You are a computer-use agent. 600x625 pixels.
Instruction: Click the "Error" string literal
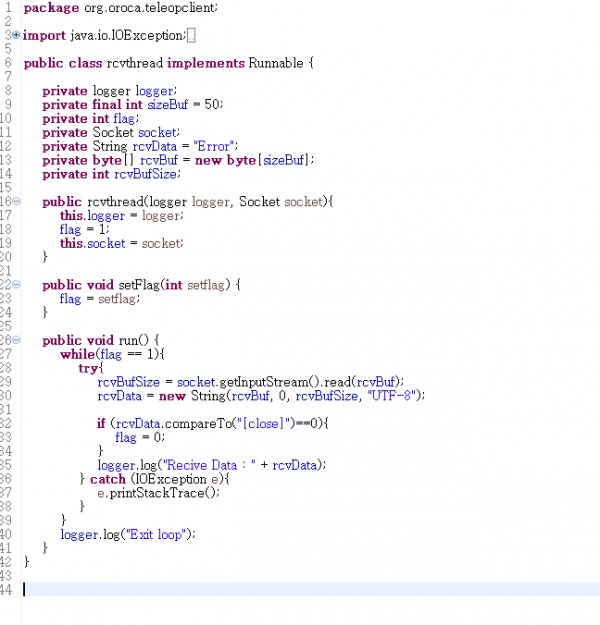[214, 146]
